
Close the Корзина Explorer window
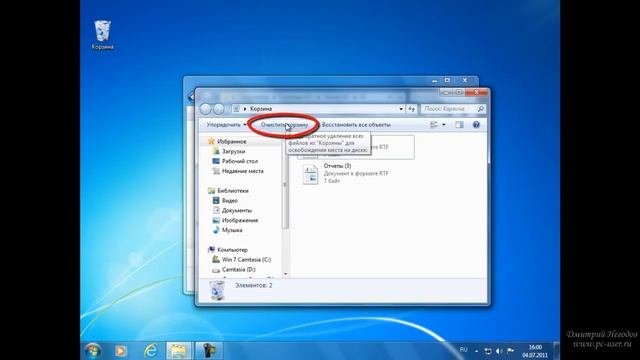click(476, 93)
